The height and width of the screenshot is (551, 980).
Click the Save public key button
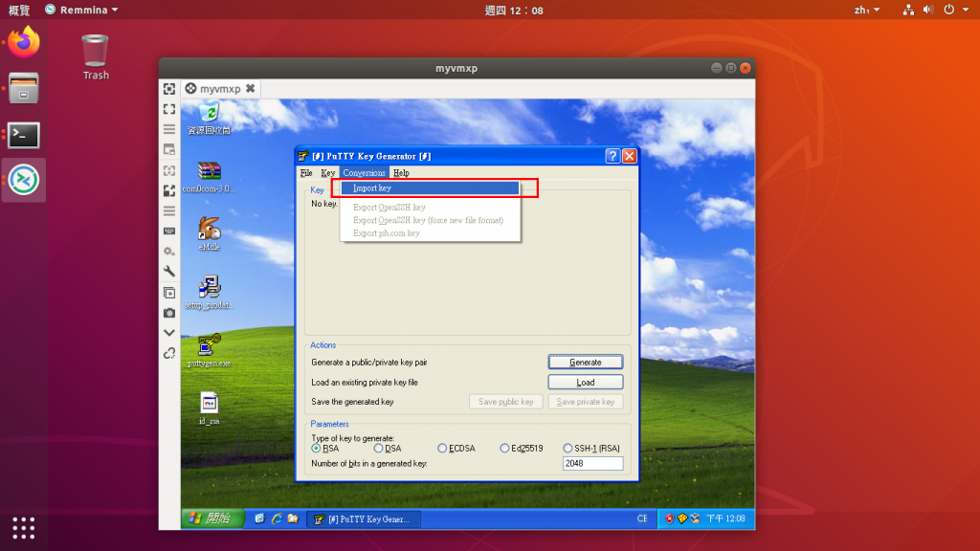pyautogui.click(x=505, y=402)
